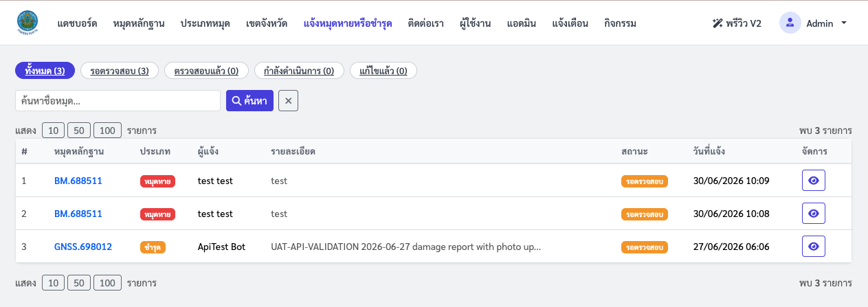Navigate to เขตจังหวัด
Screen dimensions: 868x307
coord(267,23)
